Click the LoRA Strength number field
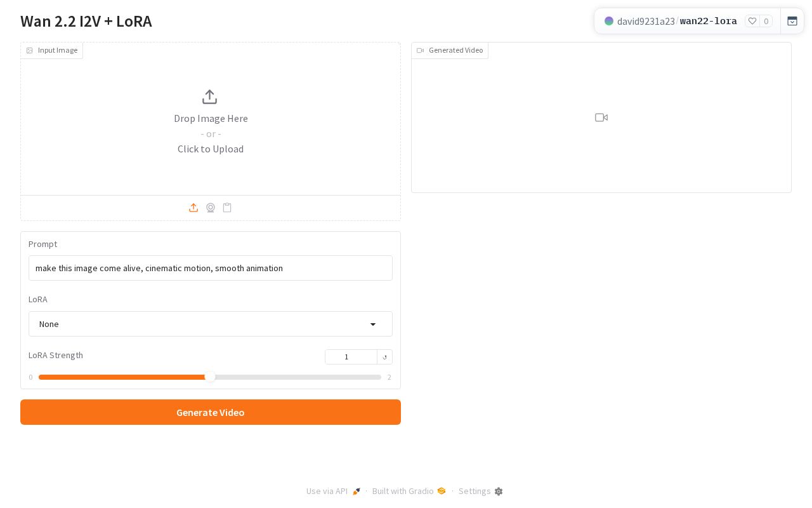The width and height of the screenshot is (812, 508). coord(351,357)
